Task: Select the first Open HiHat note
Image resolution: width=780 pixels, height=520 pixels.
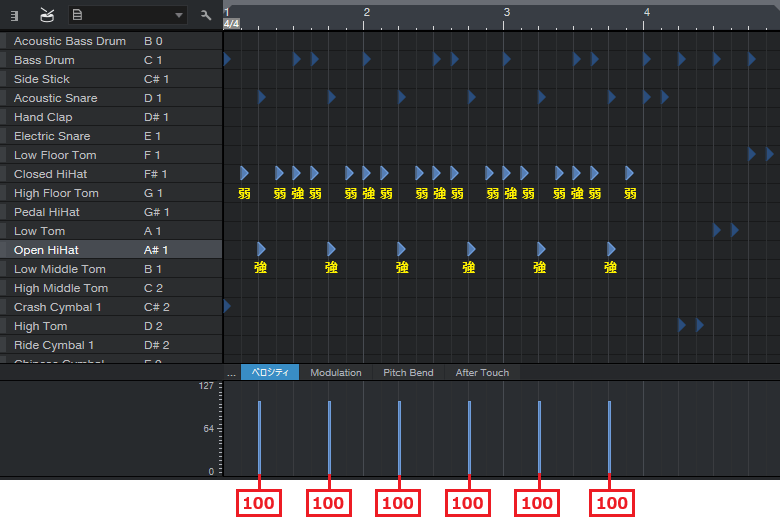Action: [261, 249]
